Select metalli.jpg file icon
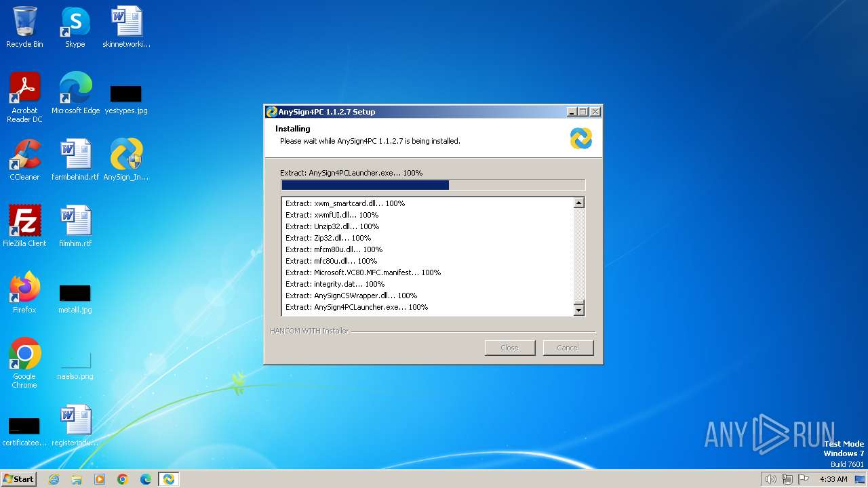868x488 pixels. (75, 298)
